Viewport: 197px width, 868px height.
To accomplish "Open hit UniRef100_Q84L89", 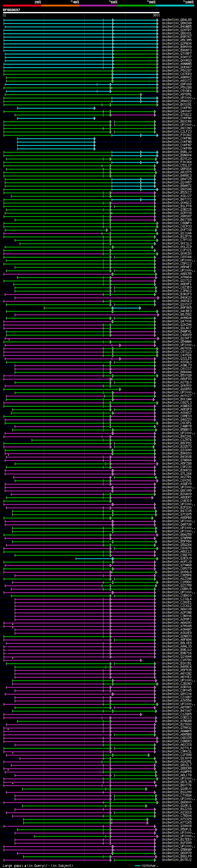I will pos(177,20).
